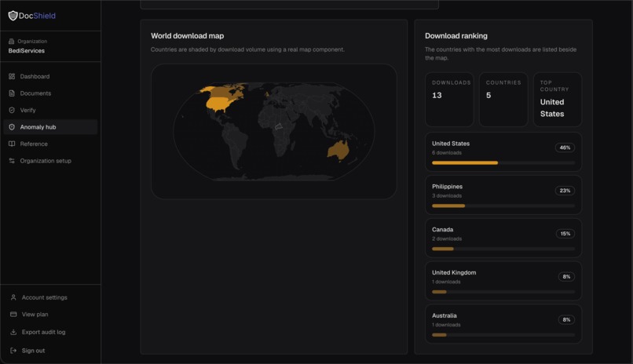Click the "Australia" ranking row title
Viewport: 633px width, 364px height.
(444, 315)
